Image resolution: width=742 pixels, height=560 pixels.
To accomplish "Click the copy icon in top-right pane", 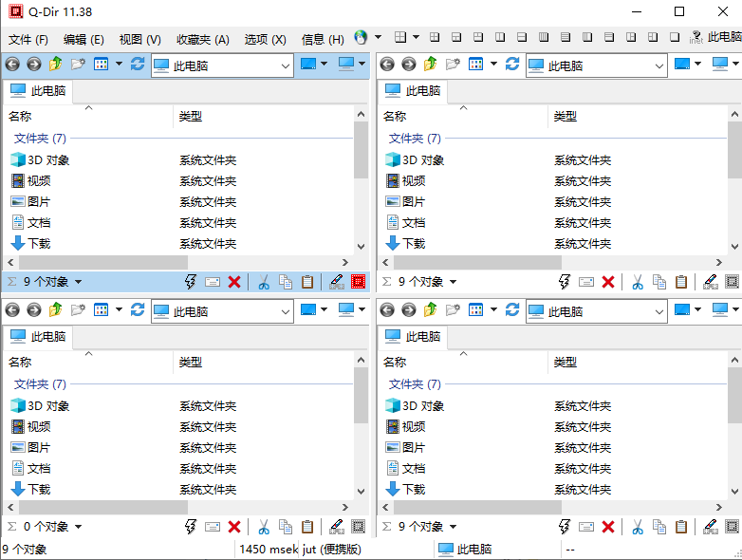I will pyautogui.click(x=659, y=282).
